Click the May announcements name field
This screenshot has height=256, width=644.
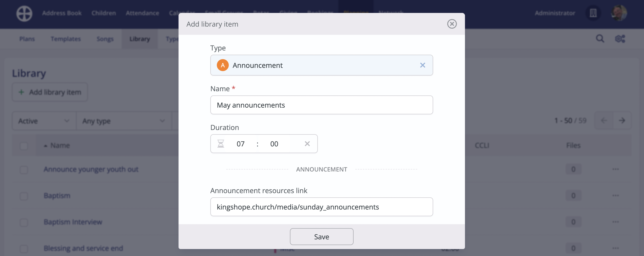(322, 105)
